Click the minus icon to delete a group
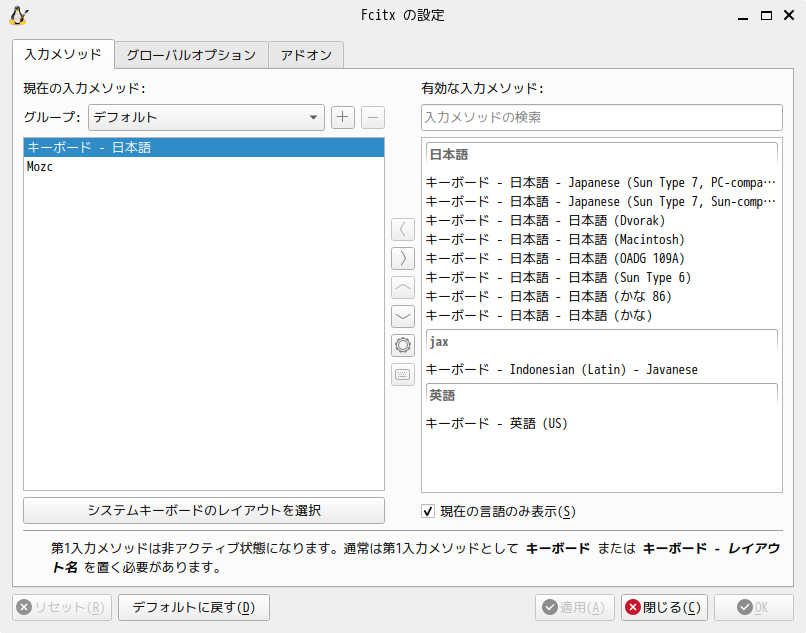The width and height of the screenshot is (806, 633). point(371,117)
